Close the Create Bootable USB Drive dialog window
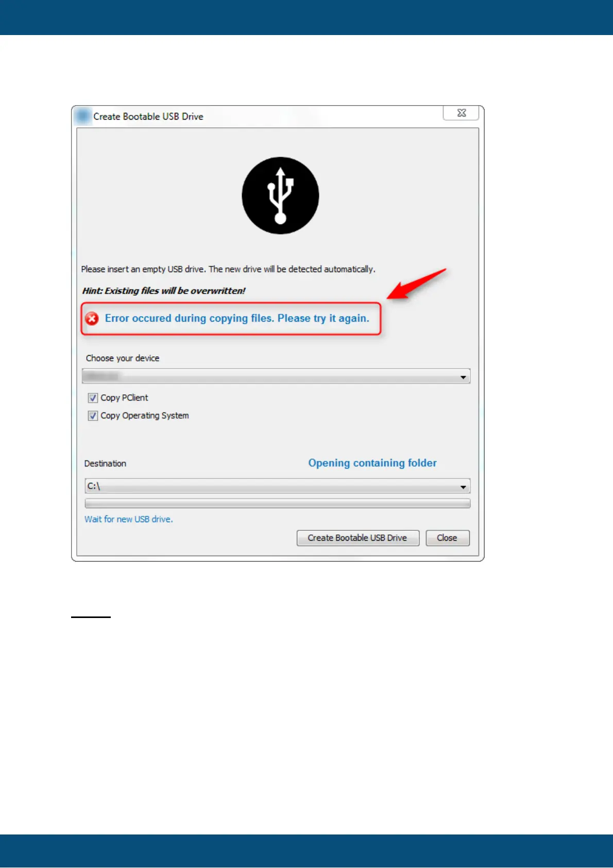This screenshot has height=868, width=613. coord(462,113)
